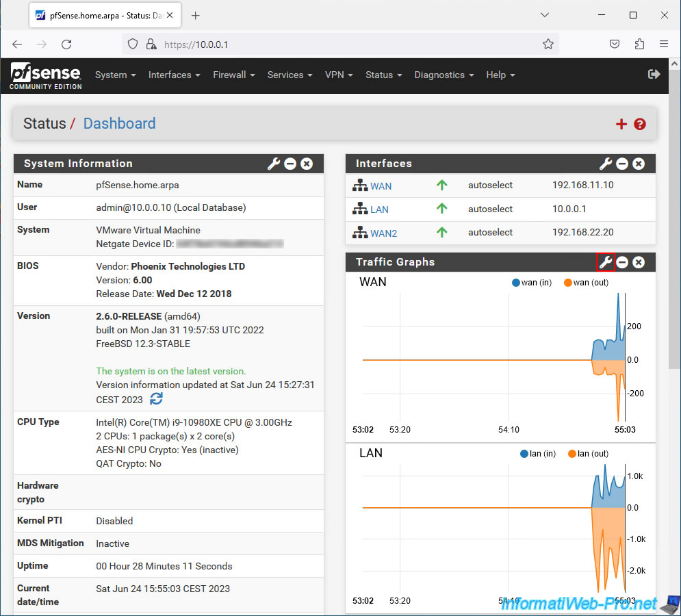The width and height of the screenshot is (681, 616).
Task: Minimize the System Information widget
Action: [x=290, y=164]
